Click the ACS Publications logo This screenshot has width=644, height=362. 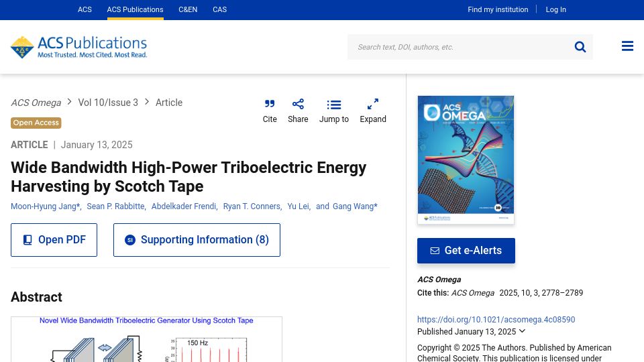point(79,47)
